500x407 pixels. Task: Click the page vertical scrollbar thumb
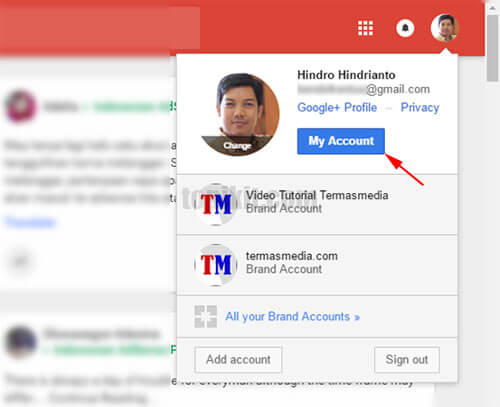(492, 48)
